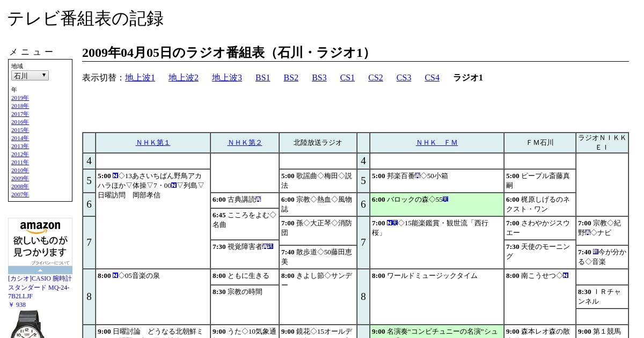The image size is (644, 338).
Task: Open the 2018年 archive link
Action: 20,106
